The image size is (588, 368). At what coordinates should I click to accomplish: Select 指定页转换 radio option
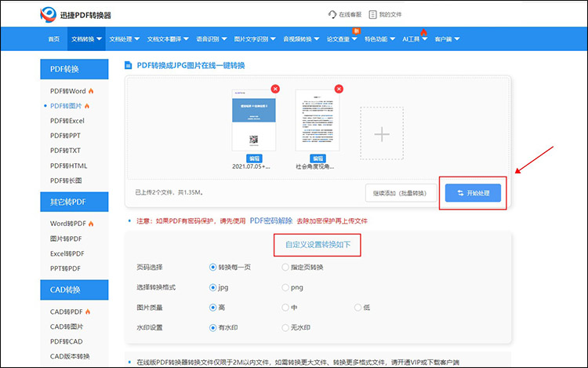click(285, 268)
